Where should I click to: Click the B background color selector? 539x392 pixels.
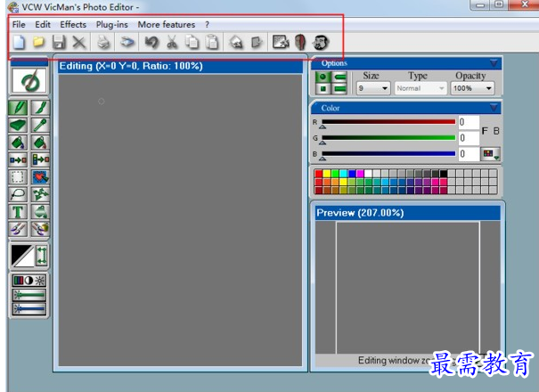pos(496,132)
